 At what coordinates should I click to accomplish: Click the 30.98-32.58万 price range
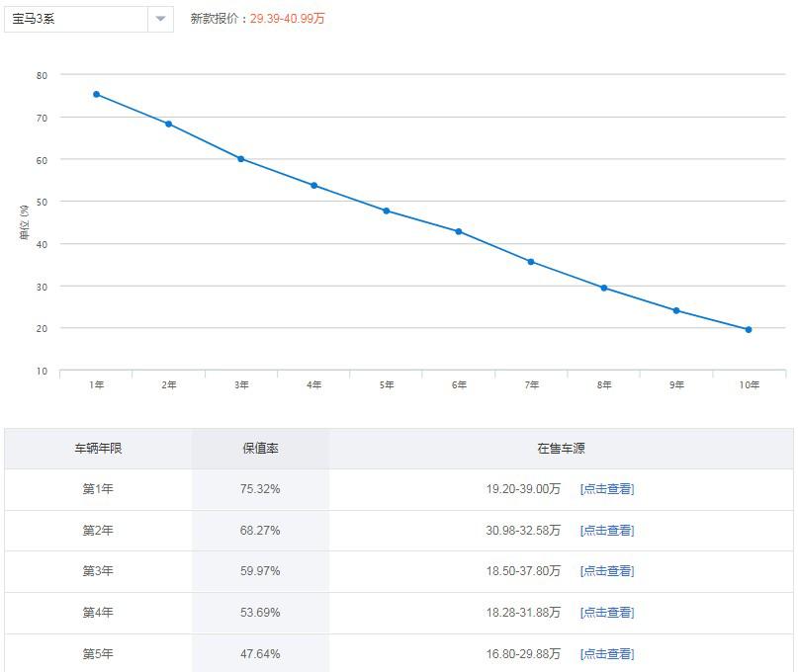(x=523, y=531)
